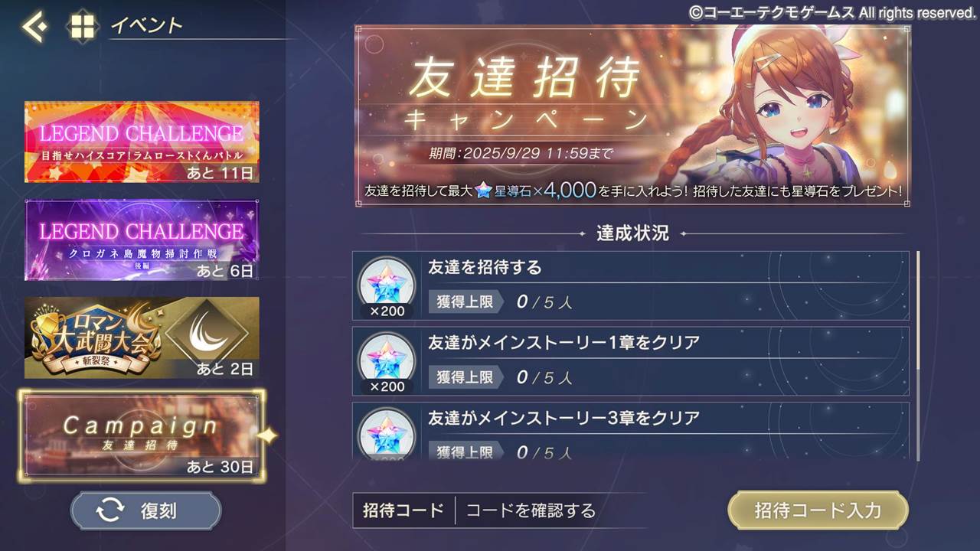The image size is (980, 551).
Task: Click the refresh arrows icon on 復刻
Action: click(x=110, y=511)
